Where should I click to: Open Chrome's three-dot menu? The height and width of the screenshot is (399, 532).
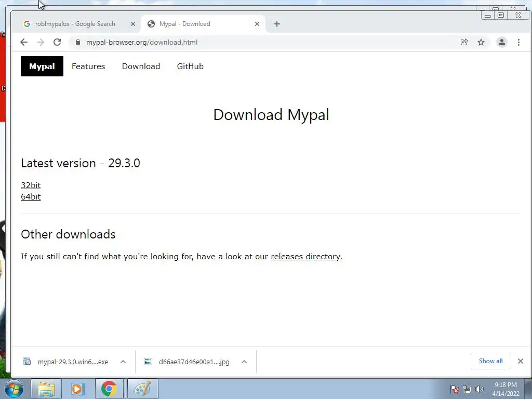518,42
